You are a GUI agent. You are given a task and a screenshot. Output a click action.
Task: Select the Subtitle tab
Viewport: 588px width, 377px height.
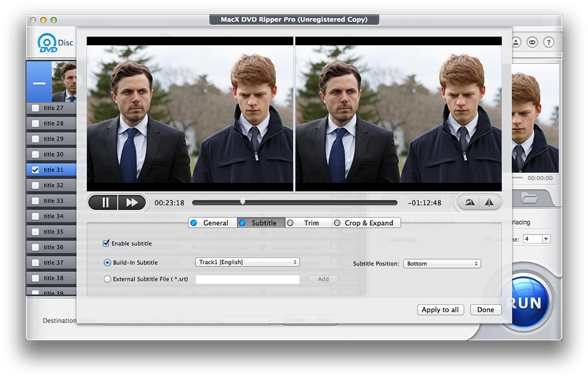point(261,223)
